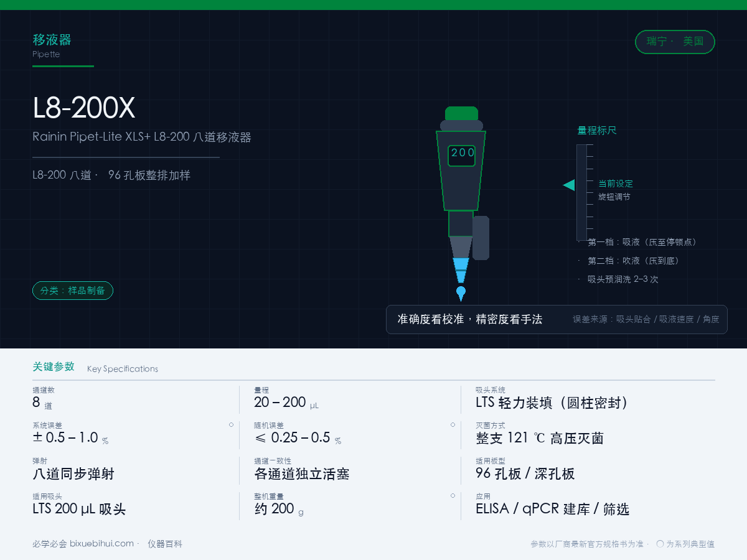Click the LTS 轻力装填 spec value
The width and height of the screenshot is (747, 560).
pos(552,403)
